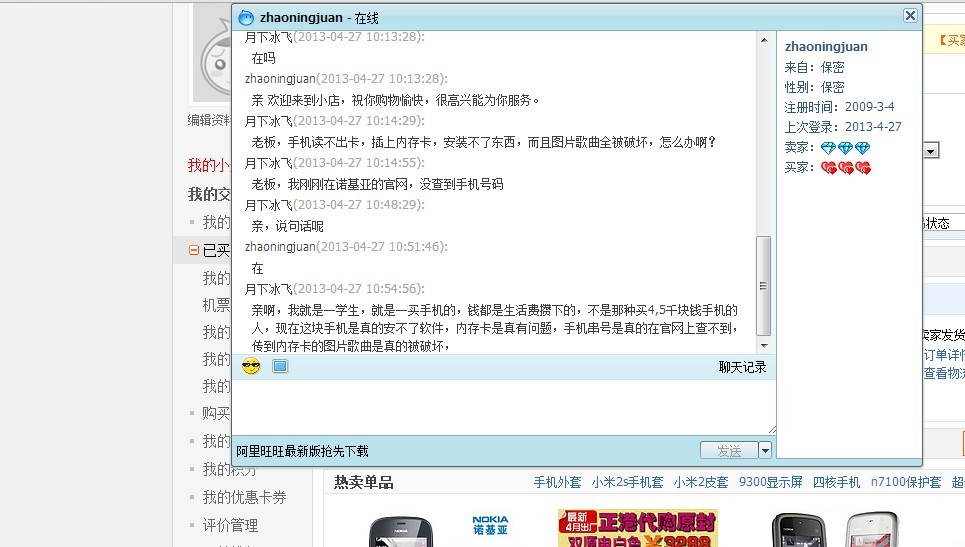Click the AliWangwang logo in title bar

pos(246,18)
